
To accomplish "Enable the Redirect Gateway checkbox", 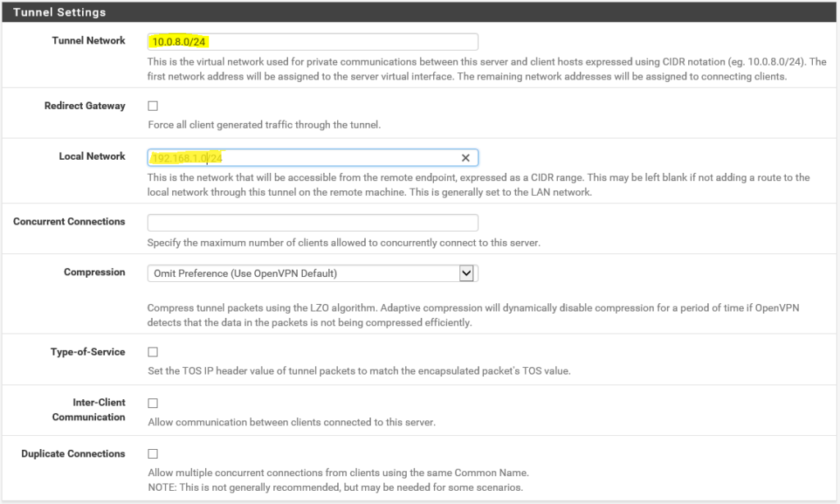I will click(153, 107).
